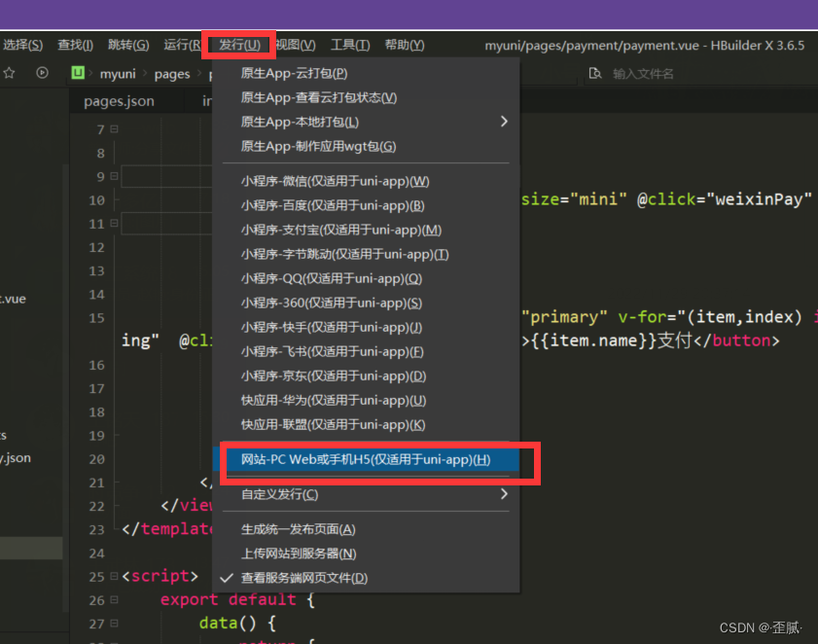Collapse code fold at line 11
Viewport: 818px width, 644px height.
pyautogui.click(x=114, y=224)
